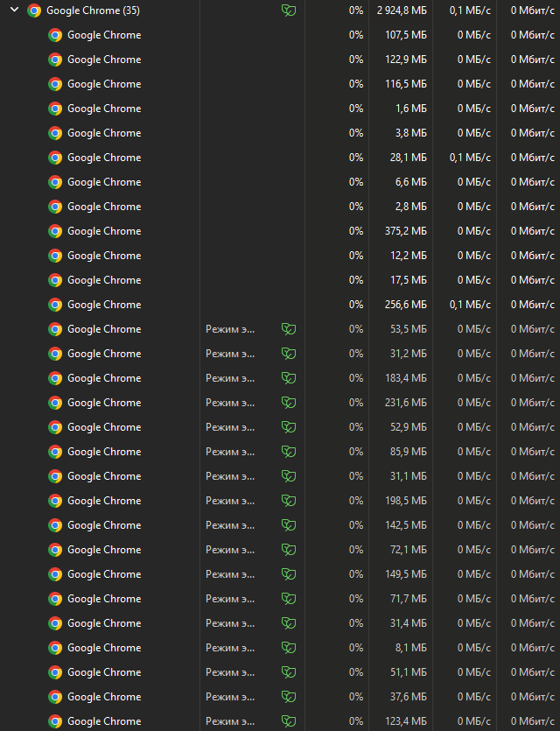Viewport: 560px width, 731px height.
Task: Click the efficiency leaf icon on the 53,5 МБ row
Action: (288, 329)
